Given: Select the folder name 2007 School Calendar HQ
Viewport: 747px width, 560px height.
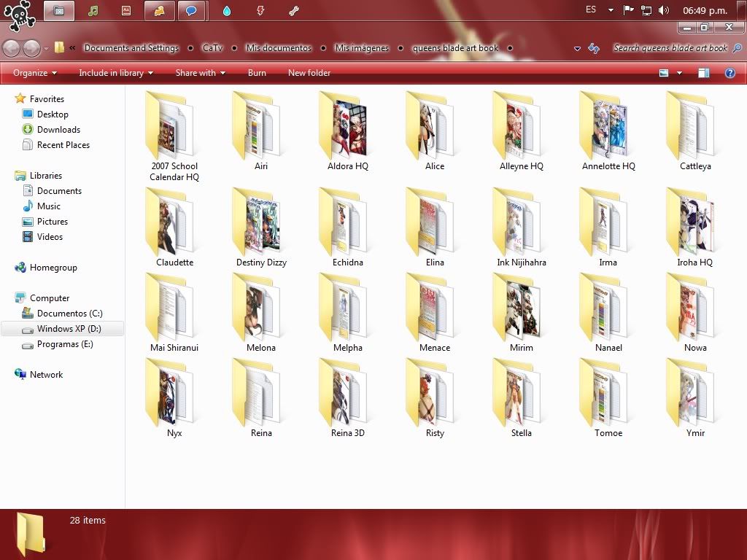Looking at the screenshot, I should coord(174,171).
